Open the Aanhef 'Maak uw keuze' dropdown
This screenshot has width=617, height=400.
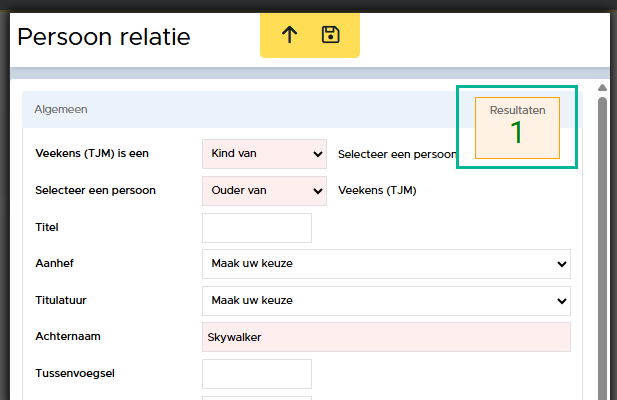tap(386, 264)
